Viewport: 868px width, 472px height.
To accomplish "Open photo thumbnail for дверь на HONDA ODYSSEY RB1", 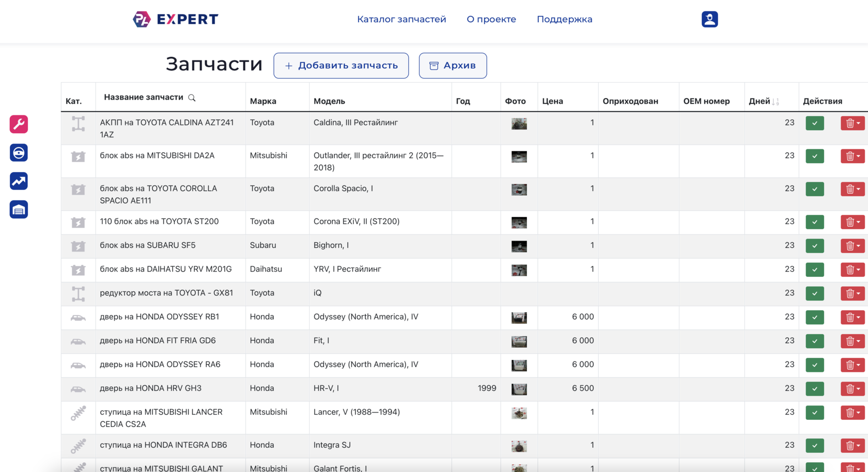I will pos(519,318).
